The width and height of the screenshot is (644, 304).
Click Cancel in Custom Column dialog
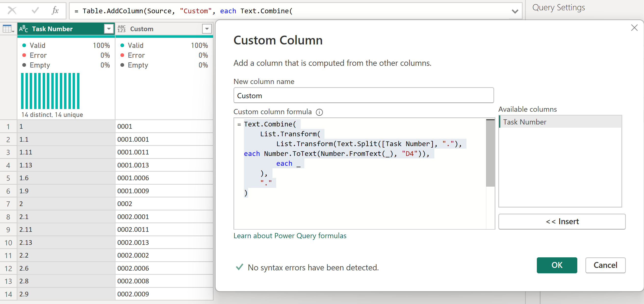(605, 265)
